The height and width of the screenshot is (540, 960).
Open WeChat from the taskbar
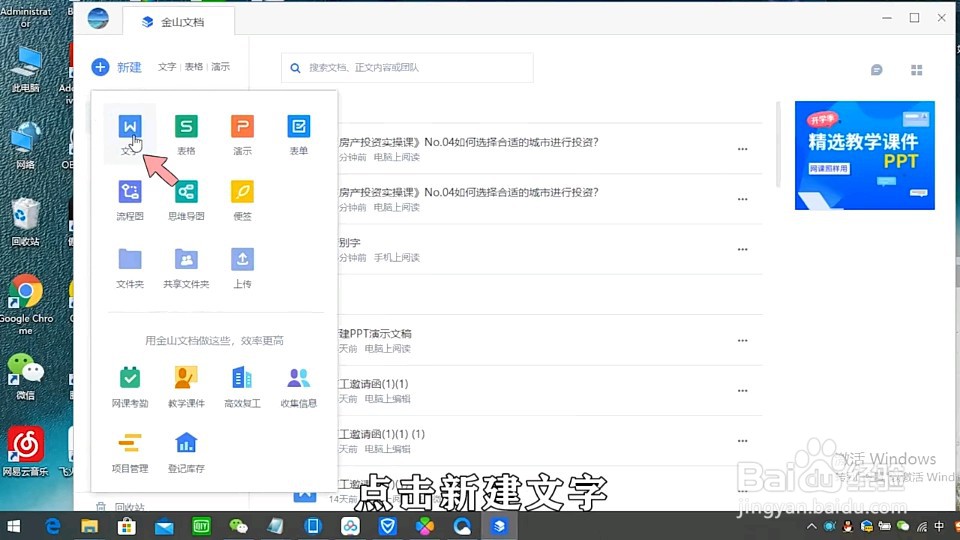pyautogui.click(x=238, y=526)
